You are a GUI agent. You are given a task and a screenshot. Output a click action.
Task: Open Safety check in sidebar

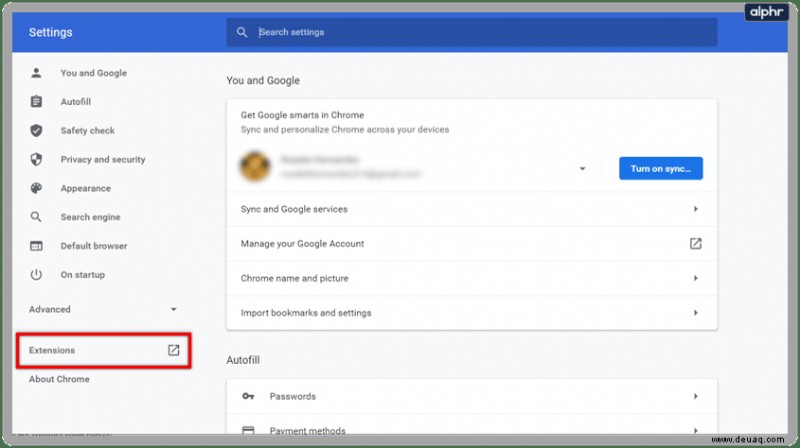pyautogui.click(x=88, y=131)
